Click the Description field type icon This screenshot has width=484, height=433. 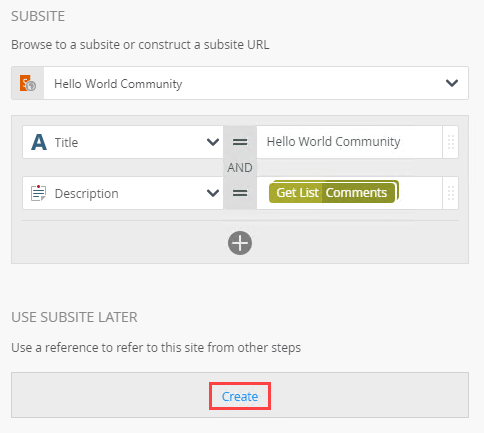point(38,193)
